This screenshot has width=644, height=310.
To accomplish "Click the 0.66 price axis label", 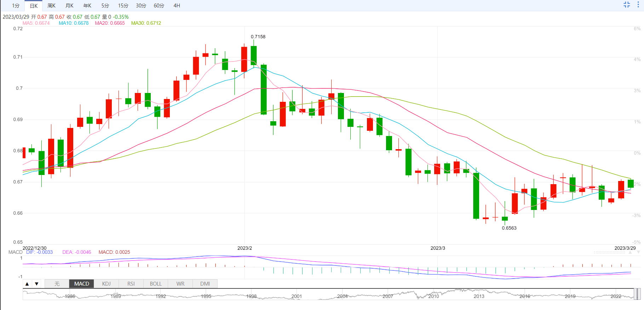I will [18, 213].
